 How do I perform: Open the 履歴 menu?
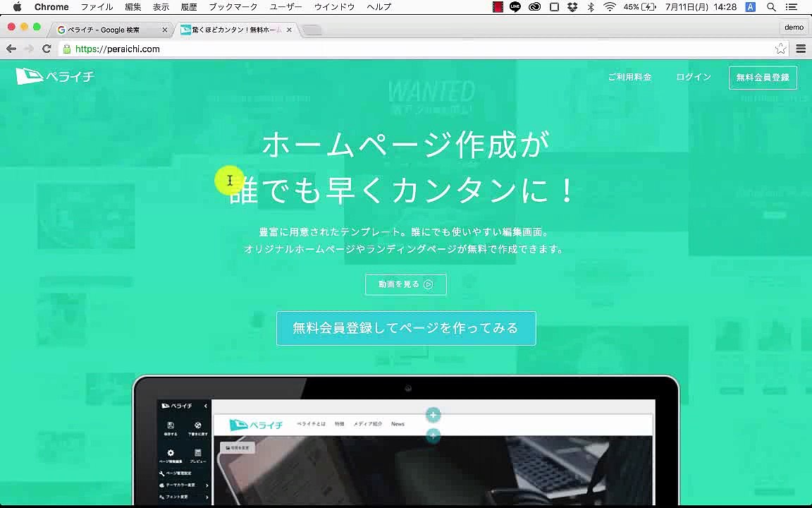189,7
